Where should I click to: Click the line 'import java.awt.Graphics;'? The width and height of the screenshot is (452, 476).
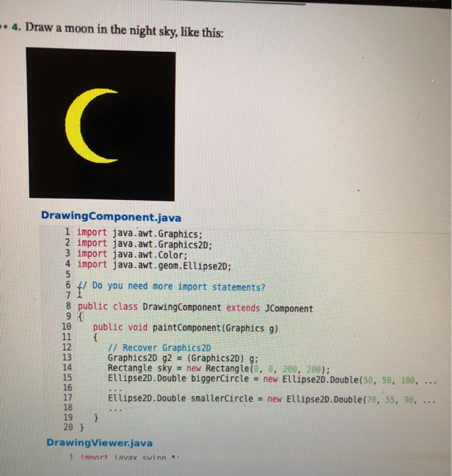(x=140, y=233)
